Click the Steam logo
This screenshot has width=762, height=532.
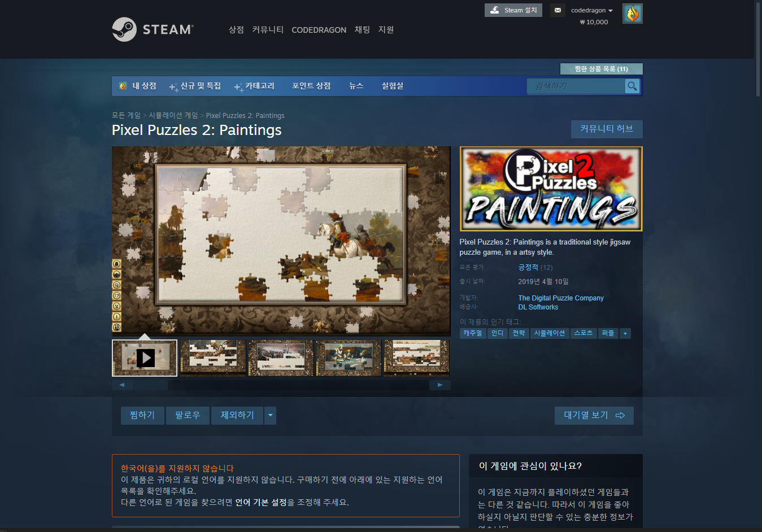(x=153, y=29)
